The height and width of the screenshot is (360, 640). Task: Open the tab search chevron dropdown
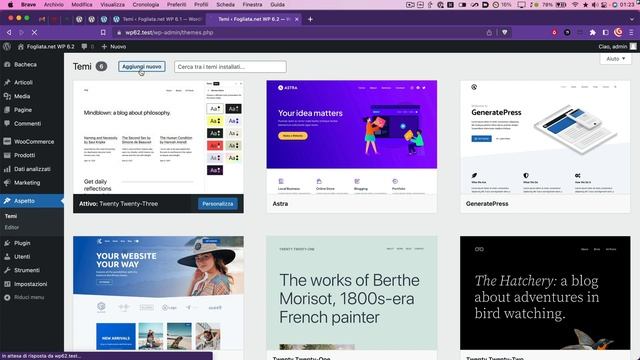click(631, 19)
